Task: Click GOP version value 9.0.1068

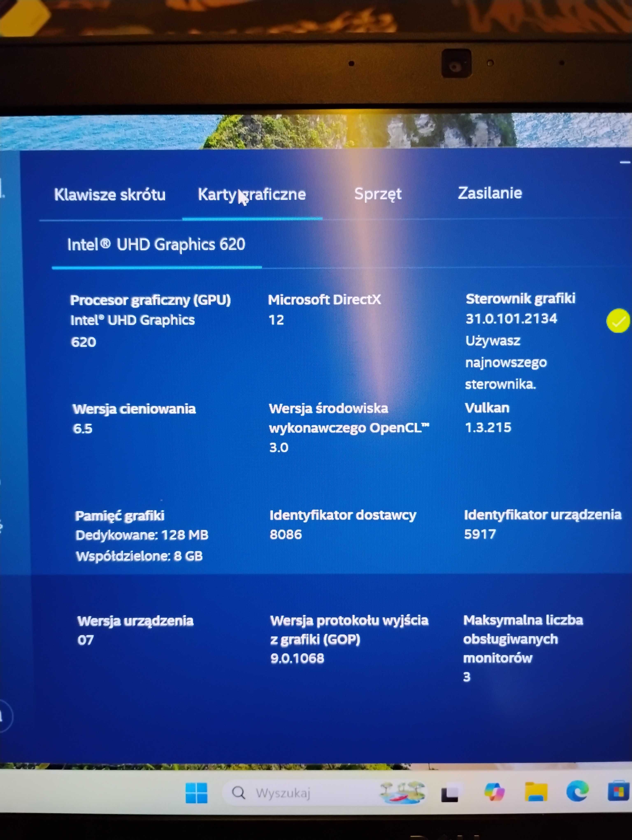Action: (x=297, y=658)
